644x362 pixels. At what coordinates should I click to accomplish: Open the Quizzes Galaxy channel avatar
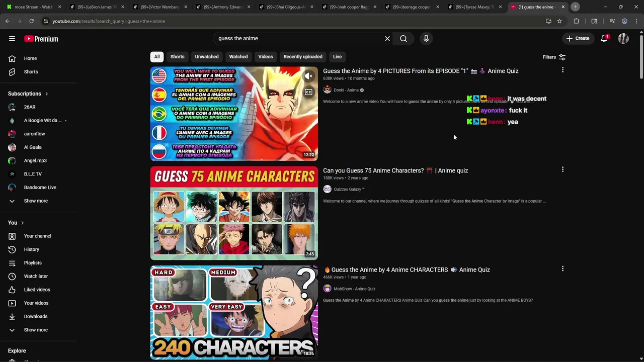click(327, 189)
